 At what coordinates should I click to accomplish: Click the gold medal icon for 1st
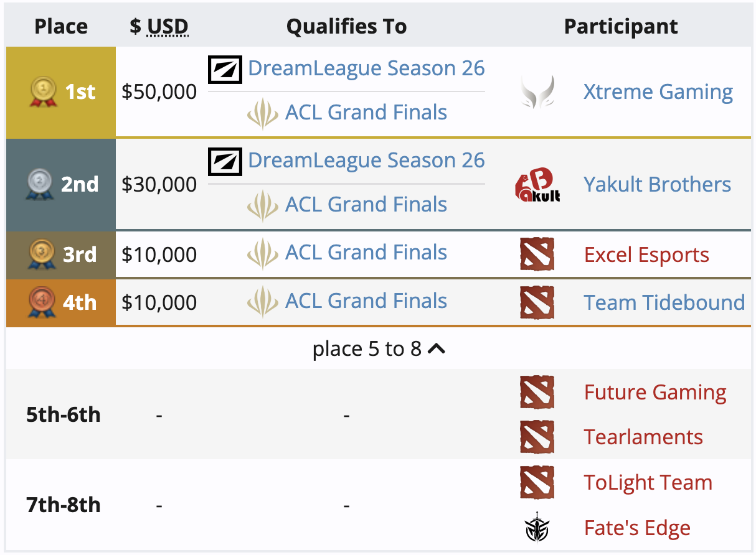(x=44, y=92)
